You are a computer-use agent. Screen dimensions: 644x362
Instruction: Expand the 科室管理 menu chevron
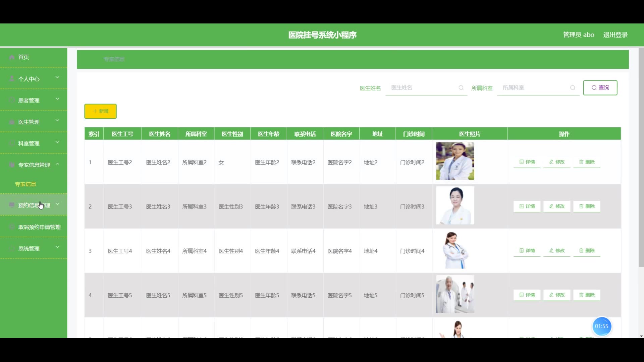(57, 142)
